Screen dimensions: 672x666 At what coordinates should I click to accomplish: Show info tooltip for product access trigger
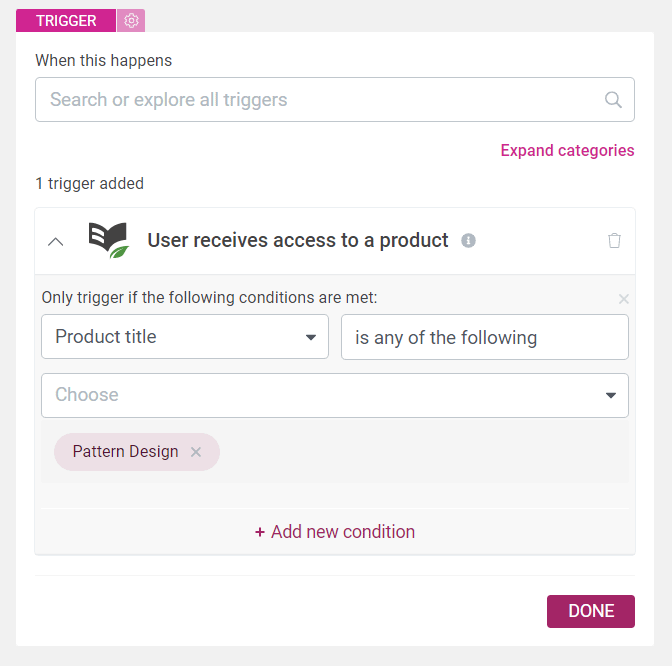click(x=468, y=240)
